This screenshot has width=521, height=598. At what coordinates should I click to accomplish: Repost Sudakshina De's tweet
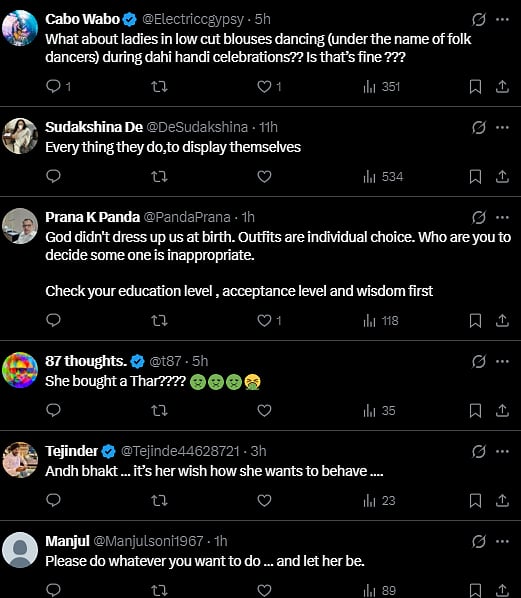tap(159, 177)
